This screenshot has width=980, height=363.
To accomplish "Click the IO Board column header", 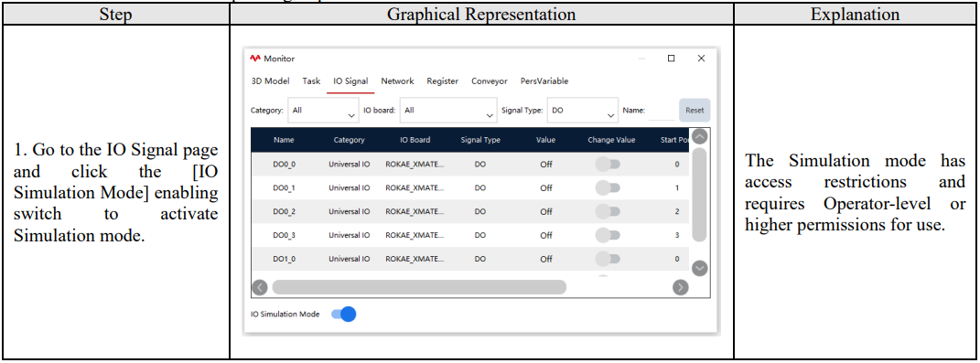I will pyautogui.click(x=415, y=140).
